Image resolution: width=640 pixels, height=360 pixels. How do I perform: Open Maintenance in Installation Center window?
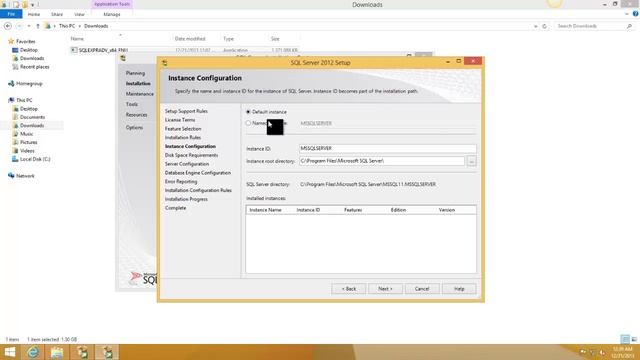click(140, 94)
